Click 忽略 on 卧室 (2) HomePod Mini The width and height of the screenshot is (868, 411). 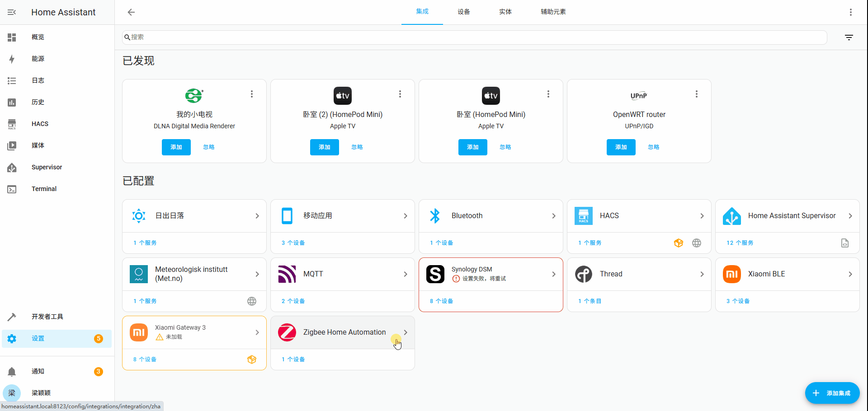click(357, 147)
